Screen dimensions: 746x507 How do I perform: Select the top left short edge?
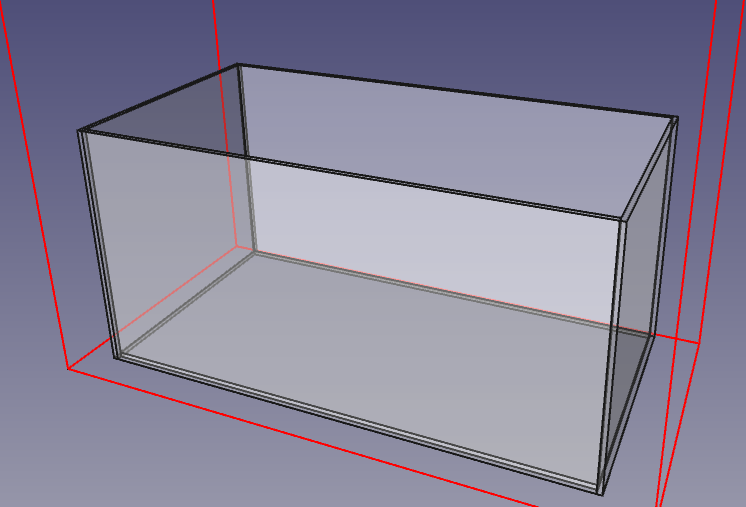click(x=158, y=98)
